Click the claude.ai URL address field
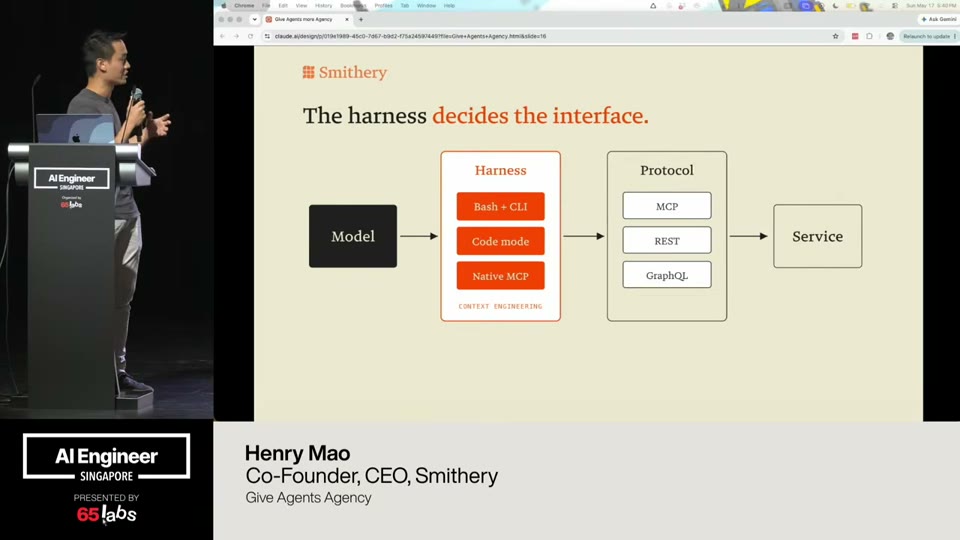Image resolution: width=960 pixels, height=540 pixels. pos(551,36)
